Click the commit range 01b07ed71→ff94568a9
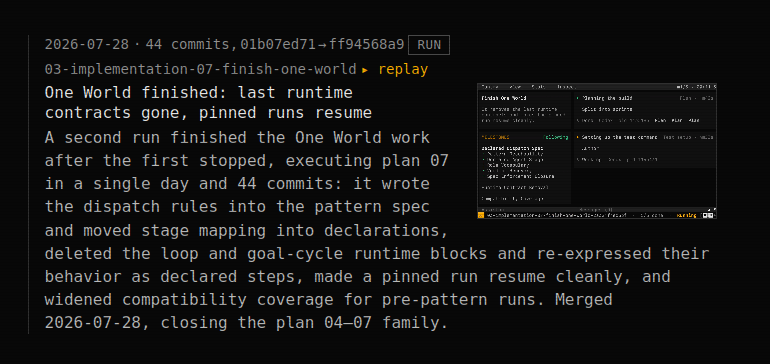This screenshot has width=770, height=364. (322, 45)
